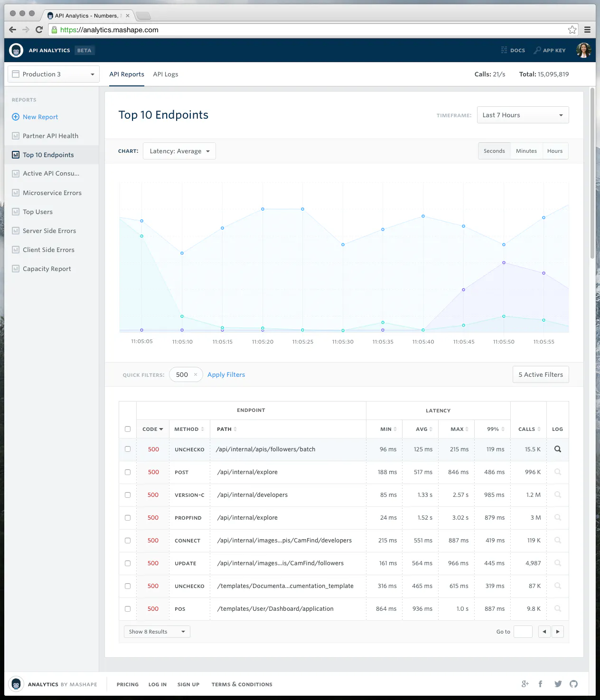Open the Facebook footer icon

click(x=540, y=684)
